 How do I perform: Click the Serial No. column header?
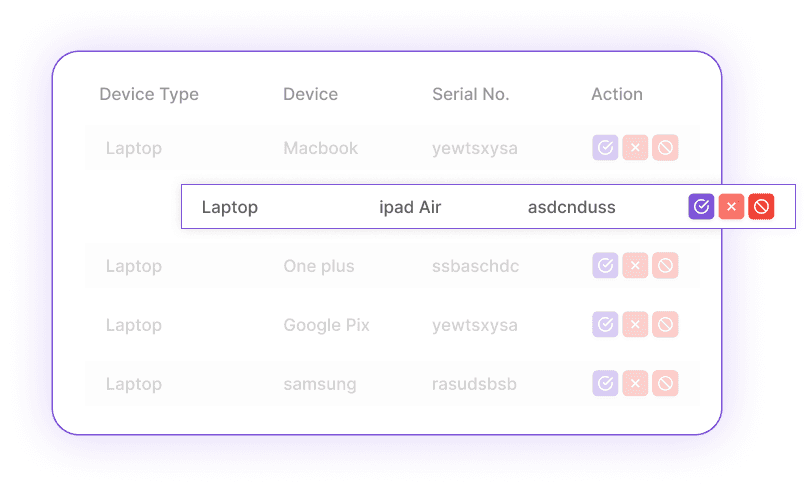pyautogui.click(x=470, y=95)
